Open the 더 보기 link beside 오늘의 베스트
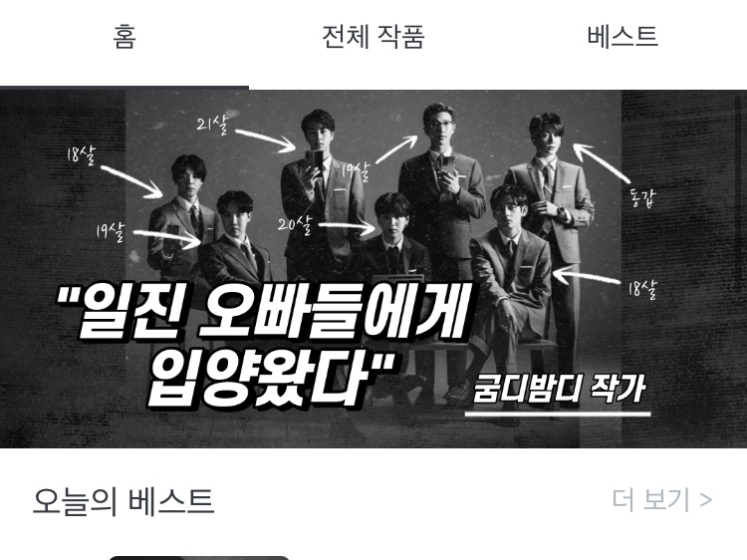Screen dimensions: 747x560 point(662,499)
